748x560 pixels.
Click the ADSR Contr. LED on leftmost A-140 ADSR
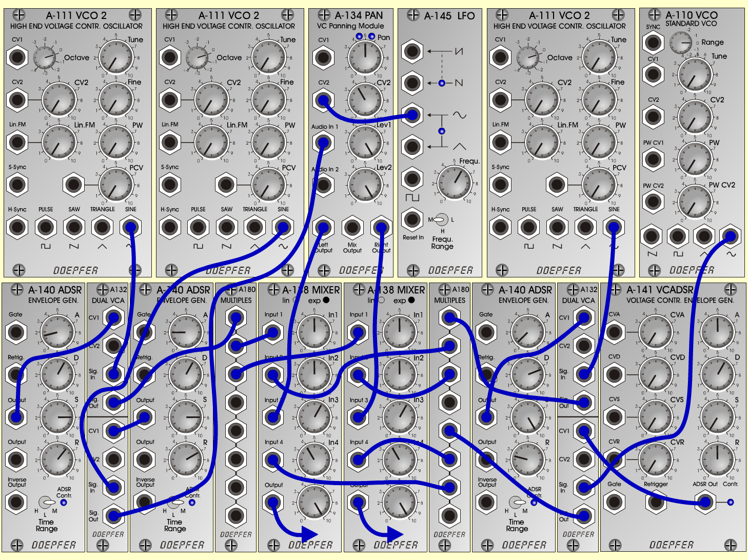coord(64,502)
